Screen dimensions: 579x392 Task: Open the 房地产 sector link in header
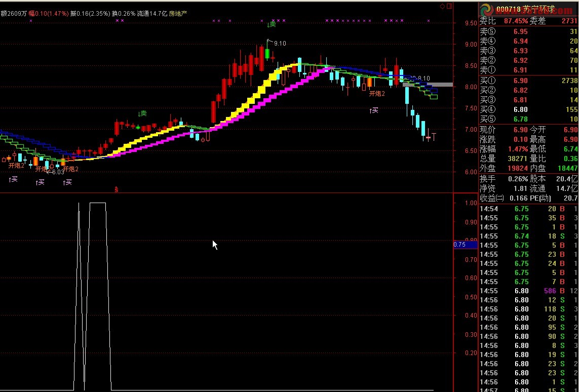[178, 13]
